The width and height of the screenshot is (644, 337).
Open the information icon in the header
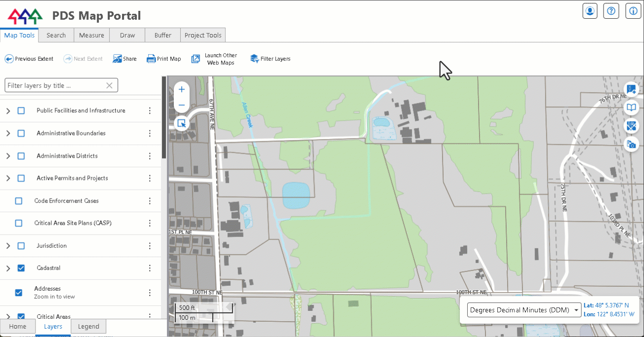(x=633, y=11)
